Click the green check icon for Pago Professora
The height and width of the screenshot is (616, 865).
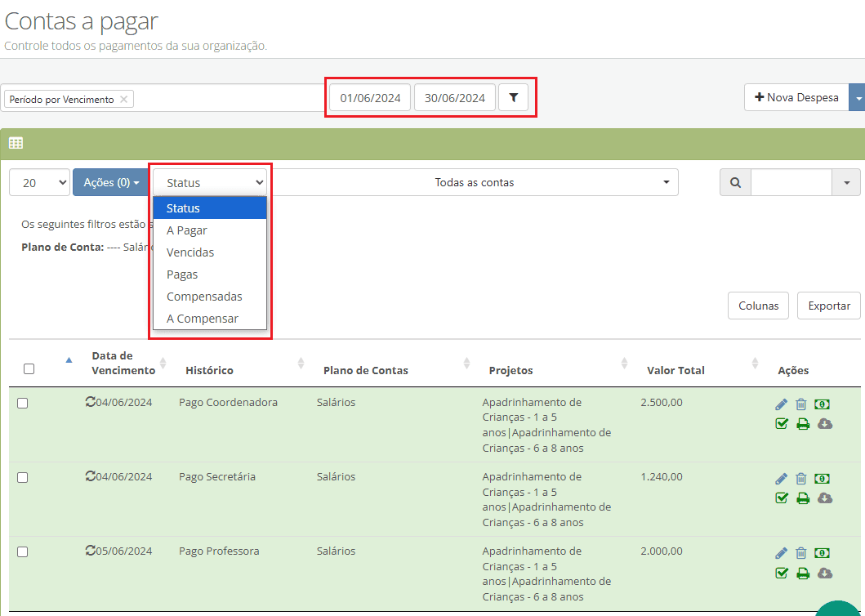pyautogui.click(x=782, y=573)
